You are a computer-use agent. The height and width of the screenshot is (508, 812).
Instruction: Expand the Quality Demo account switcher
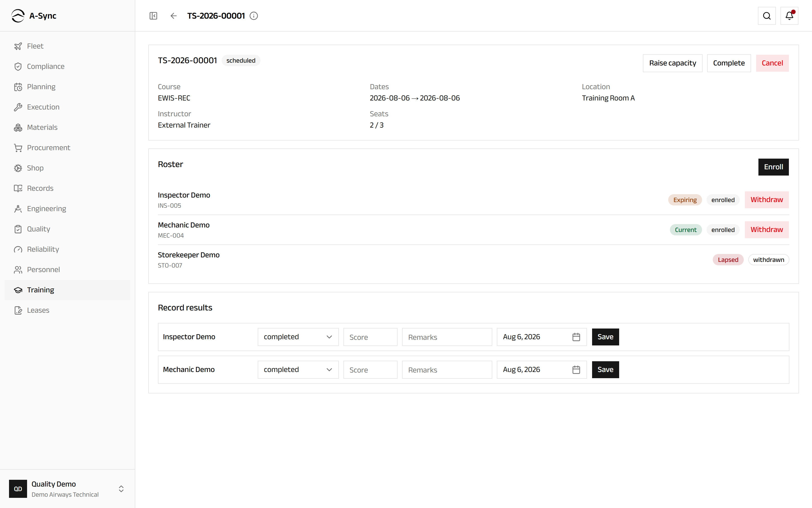(121, 489)
